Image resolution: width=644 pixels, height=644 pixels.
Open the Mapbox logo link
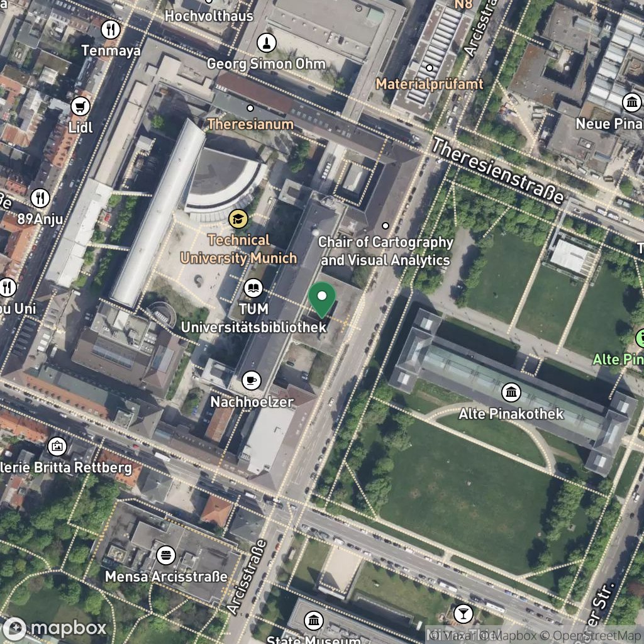coord(55,629)
